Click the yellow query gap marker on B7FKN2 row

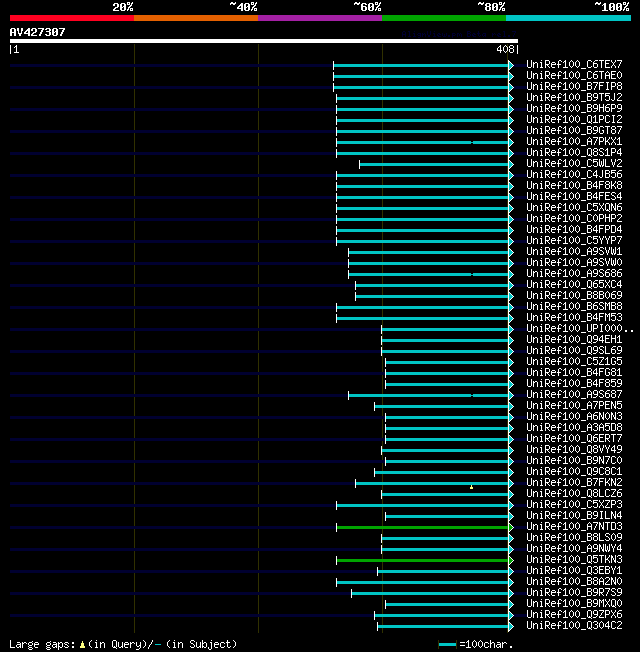coord(471,487)
